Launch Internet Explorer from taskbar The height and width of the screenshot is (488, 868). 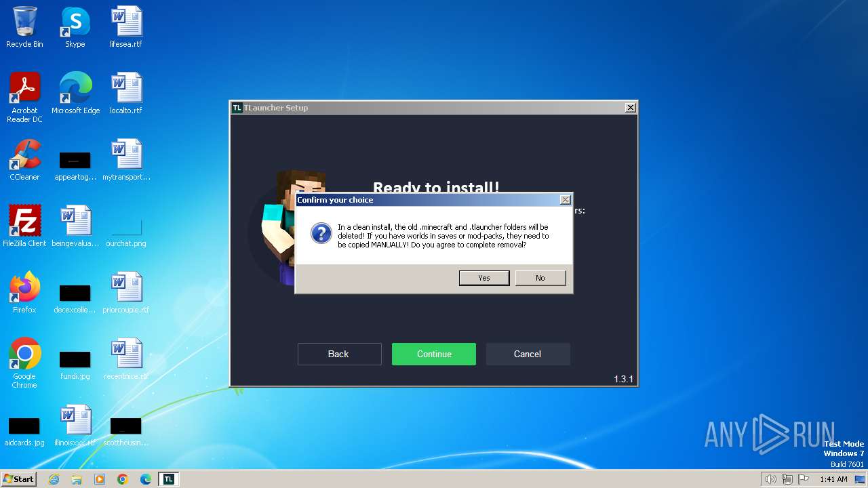(x=54, y=479)
